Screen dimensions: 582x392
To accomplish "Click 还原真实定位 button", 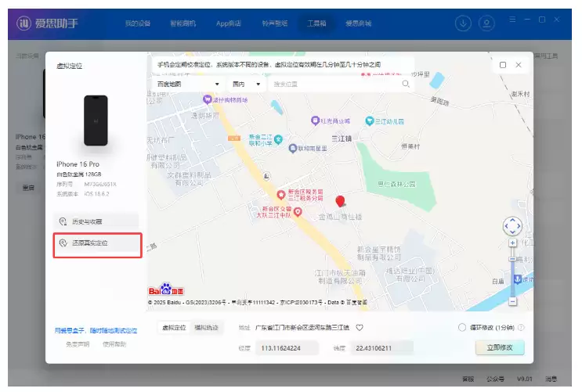I will click(98, 243).
